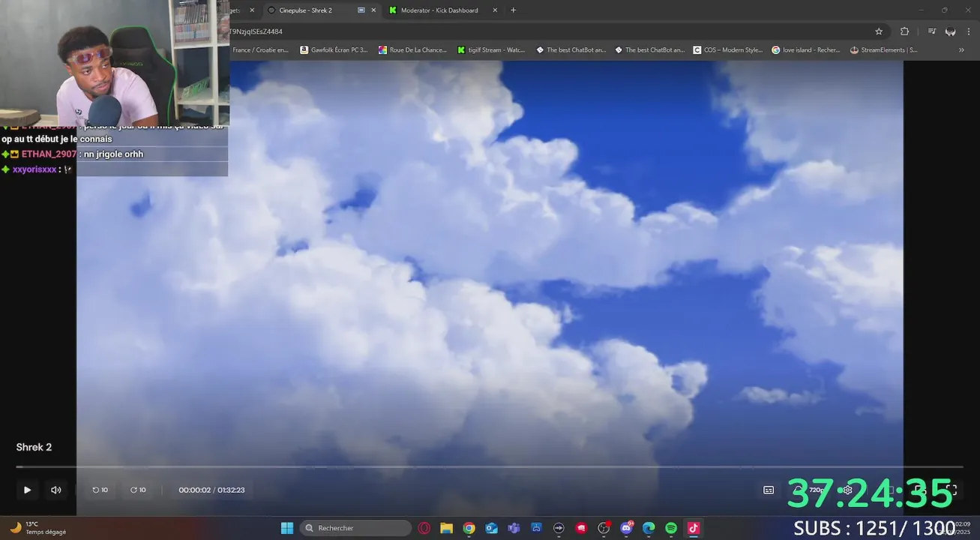Open Discord from the taskbar

point(627,528)
